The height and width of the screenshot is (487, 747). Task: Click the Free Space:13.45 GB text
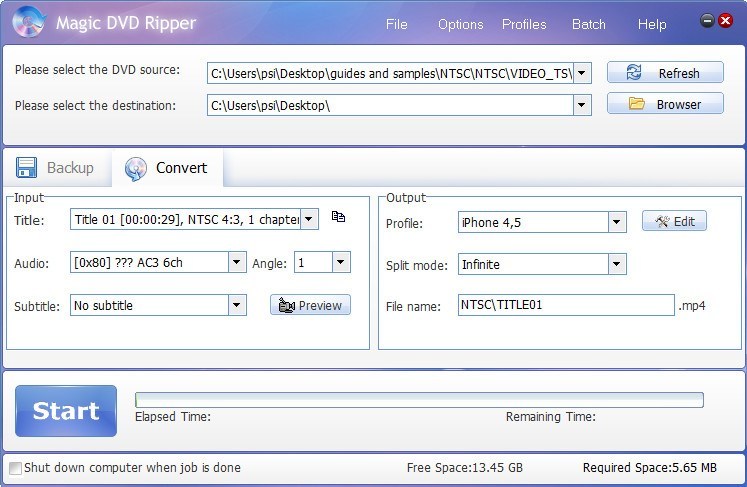464,467
